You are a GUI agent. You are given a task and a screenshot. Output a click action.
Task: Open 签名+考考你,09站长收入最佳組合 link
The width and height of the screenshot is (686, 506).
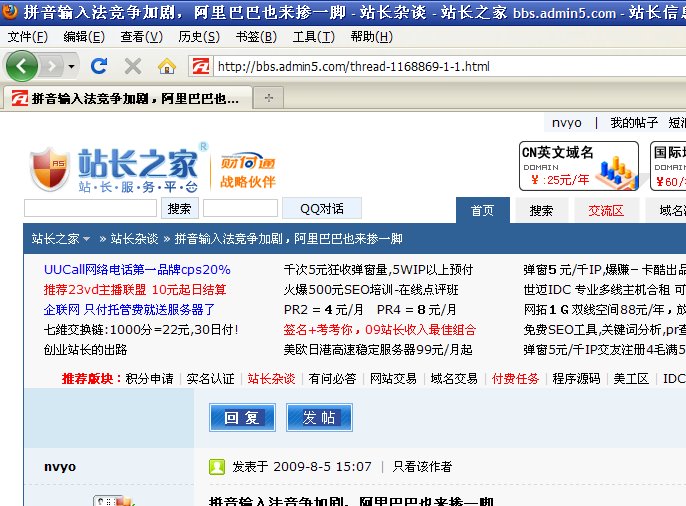(x=379, y=330)
